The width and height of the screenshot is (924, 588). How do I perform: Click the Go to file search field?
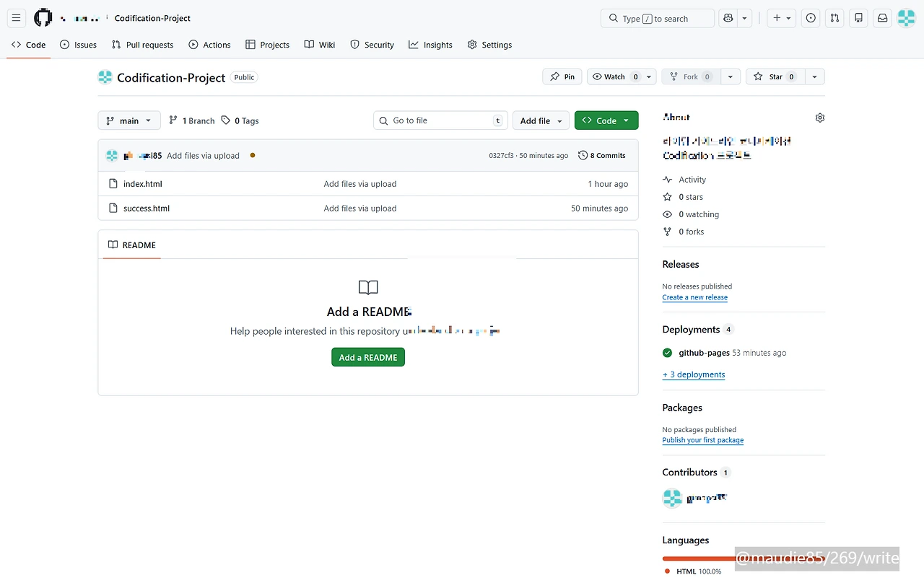440,120
